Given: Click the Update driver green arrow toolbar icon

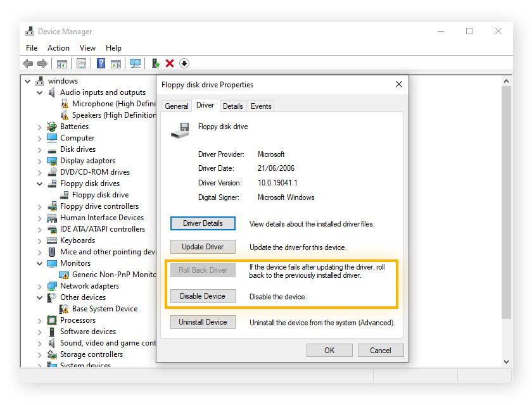Looking at the screenshot, I should point(155,63).
